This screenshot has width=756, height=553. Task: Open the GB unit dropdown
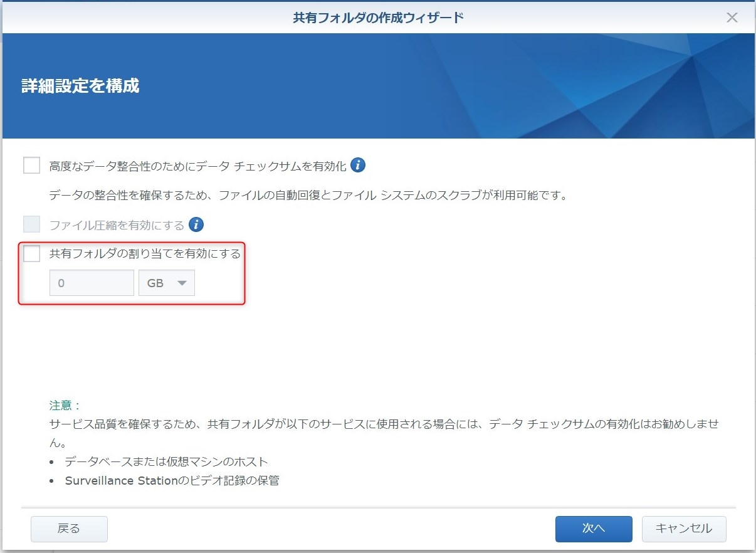(167, 283)
